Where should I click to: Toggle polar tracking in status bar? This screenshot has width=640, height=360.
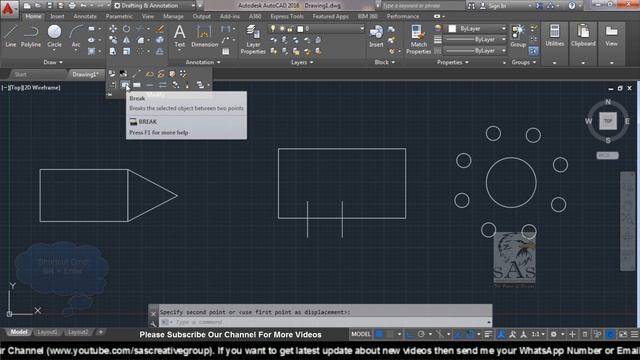coord(421,334)
